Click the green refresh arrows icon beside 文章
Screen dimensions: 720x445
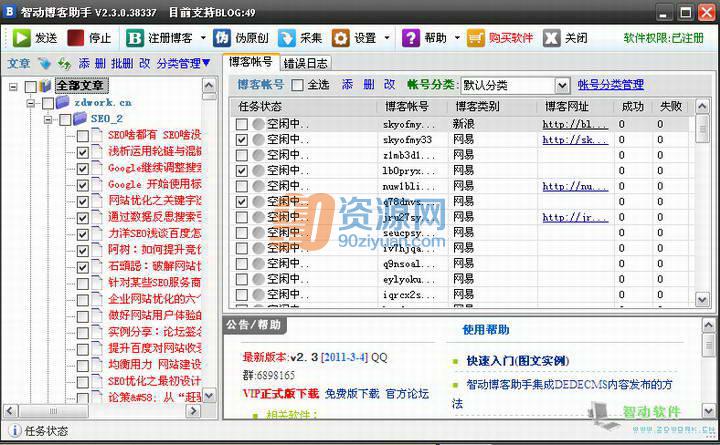(64, 63)
